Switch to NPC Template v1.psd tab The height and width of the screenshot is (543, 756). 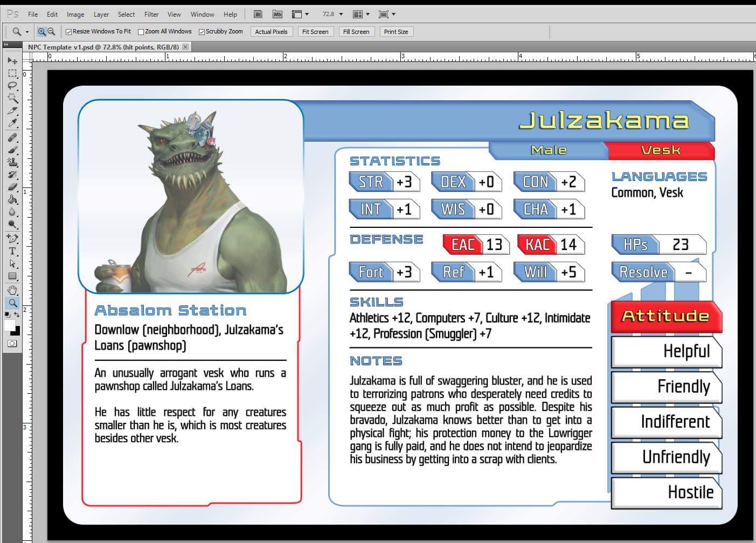[103, 47]
